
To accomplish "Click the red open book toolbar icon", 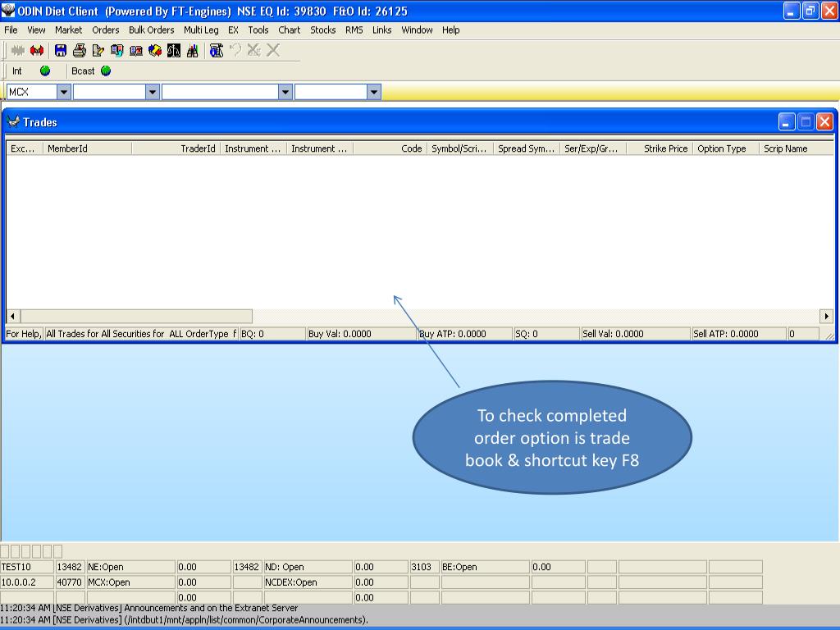I will tap(136, 51).
